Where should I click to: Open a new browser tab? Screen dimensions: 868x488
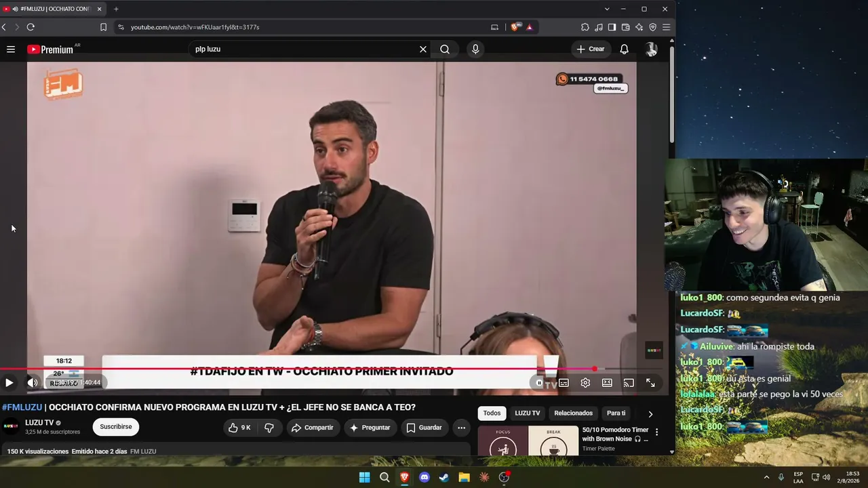[116, 9]
